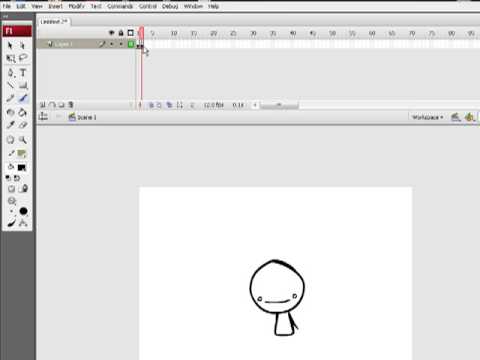480x360 pixels.
Task: Open Modify Onion Markers dropdown
Action: (180, 105)
